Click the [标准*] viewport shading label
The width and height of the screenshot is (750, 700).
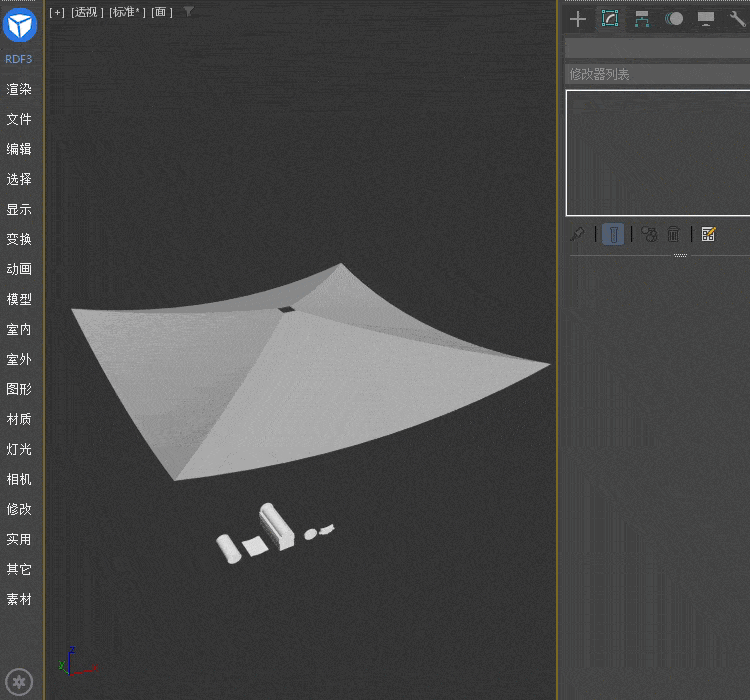coord(127,12)
